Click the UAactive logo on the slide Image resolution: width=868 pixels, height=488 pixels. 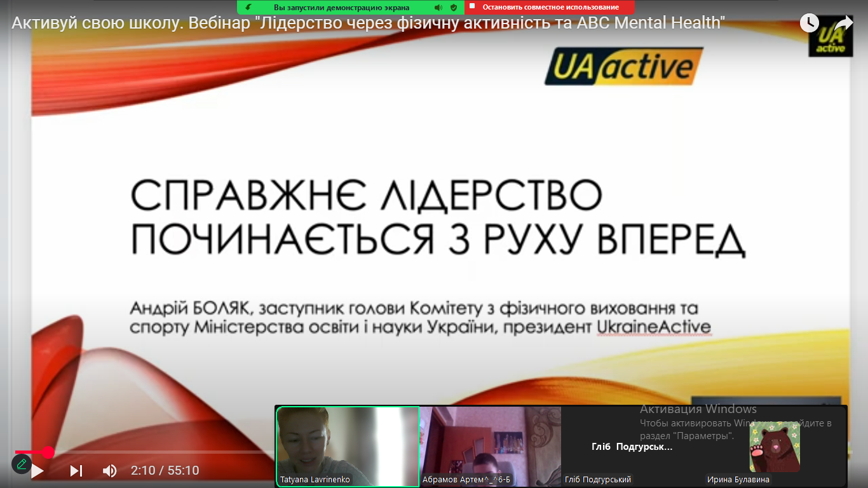click(x=623, y=66)
